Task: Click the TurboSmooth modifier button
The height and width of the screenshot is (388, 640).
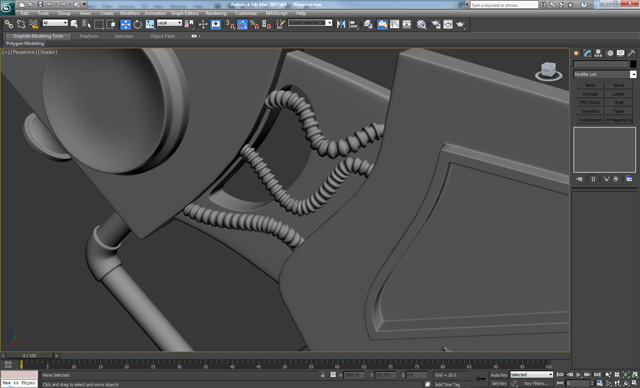Action: pyautogui.click(x=590, y=120)
